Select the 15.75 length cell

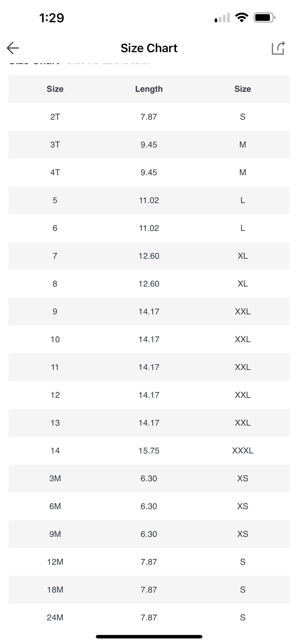(149, 450)
